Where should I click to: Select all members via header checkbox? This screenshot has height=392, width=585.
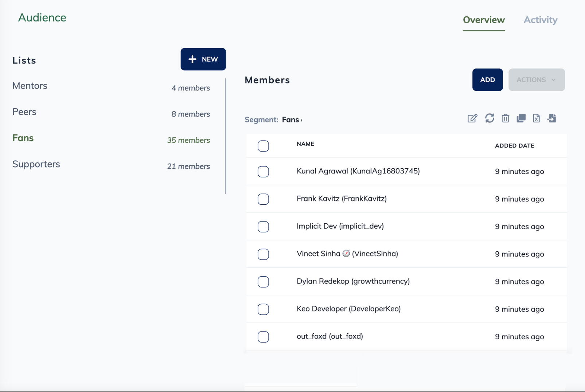point(263,146)
